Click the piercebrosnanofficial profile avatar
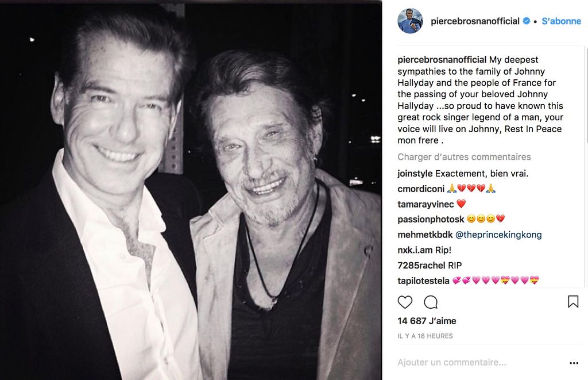588x380 pixels. (410, 21)
